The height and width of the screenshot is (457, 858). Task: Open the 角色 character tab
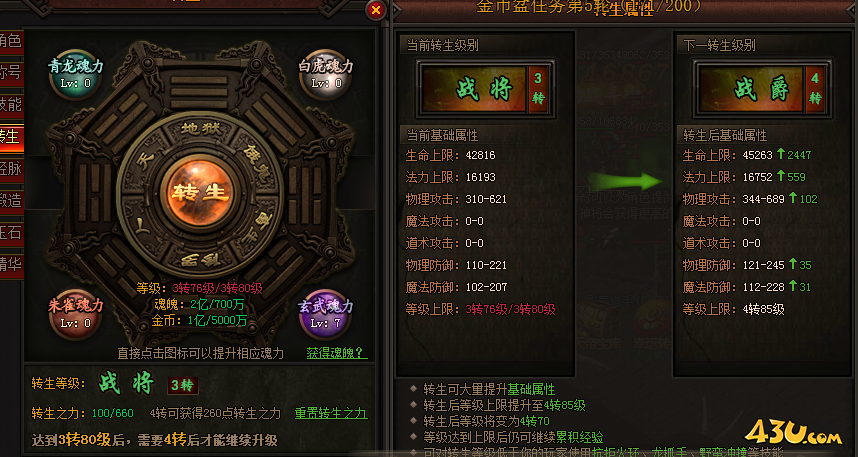(x=11, y=41)
